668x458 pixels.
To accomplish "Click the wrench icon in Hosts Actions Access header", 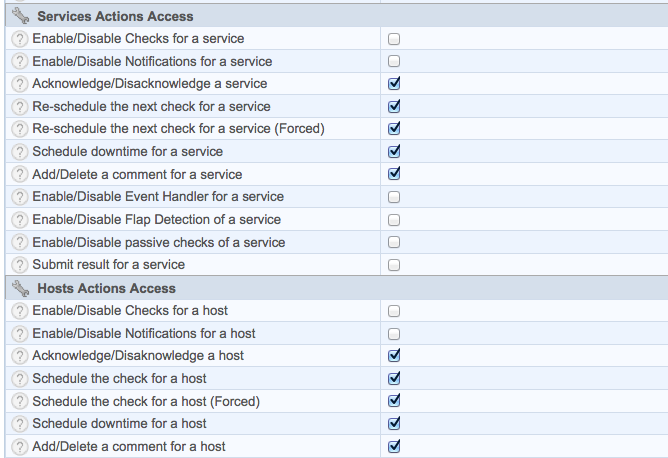I will tap(19, 288).
